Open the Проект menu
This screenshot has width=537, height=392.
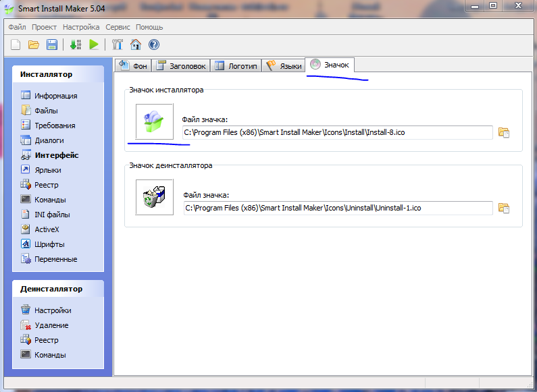tap(44, 27)
